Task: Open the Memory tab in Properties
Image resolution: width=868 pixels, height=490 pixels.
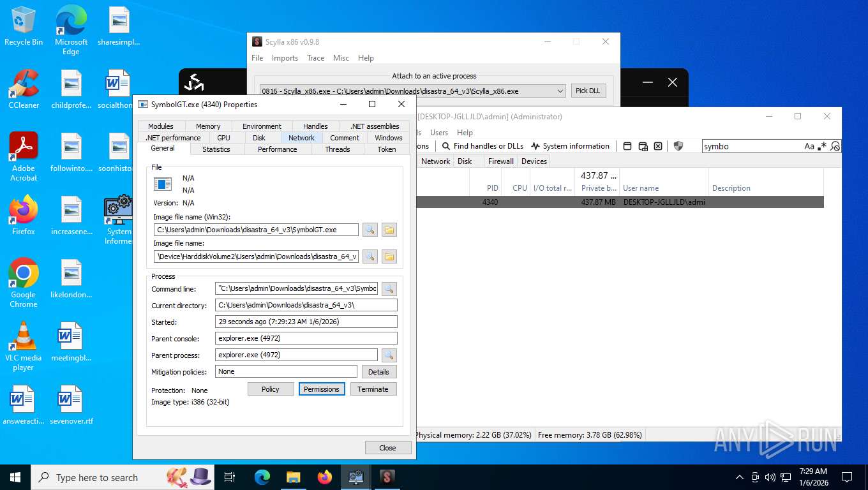Action: [208, 126]
